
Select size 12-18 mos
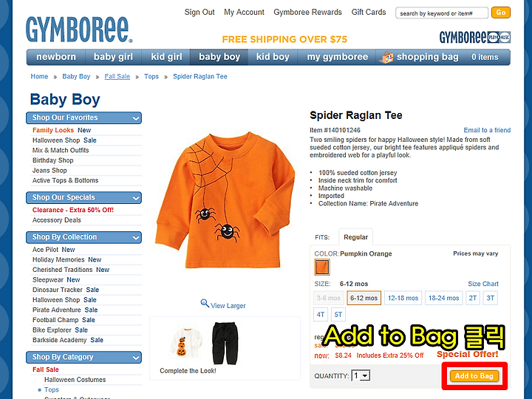(403, 299)
